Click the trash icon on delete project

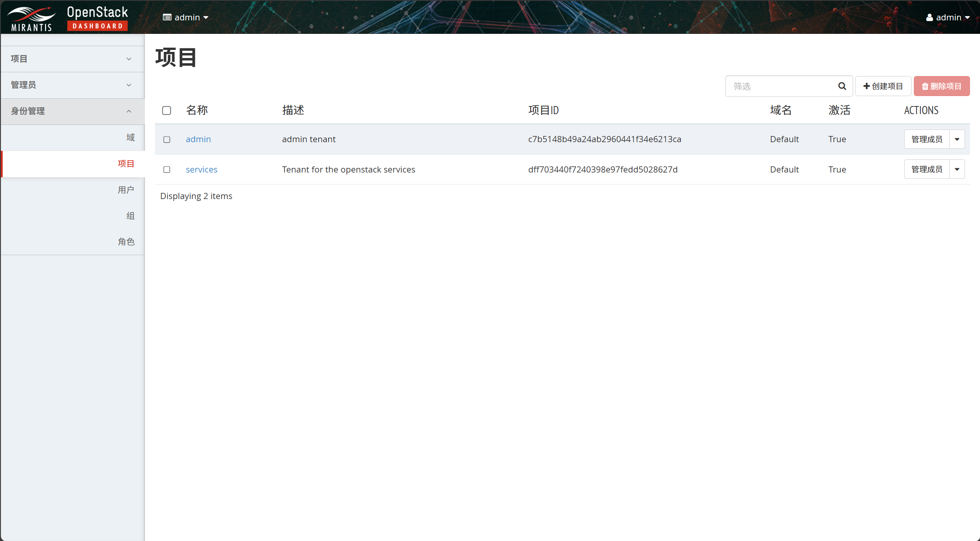pyautogui.click(x=925, y=86)
